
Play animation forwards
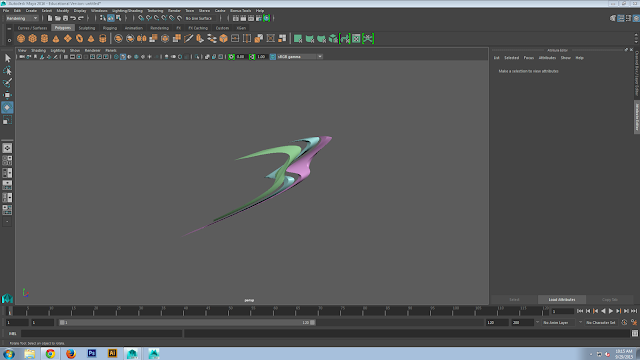611,311
